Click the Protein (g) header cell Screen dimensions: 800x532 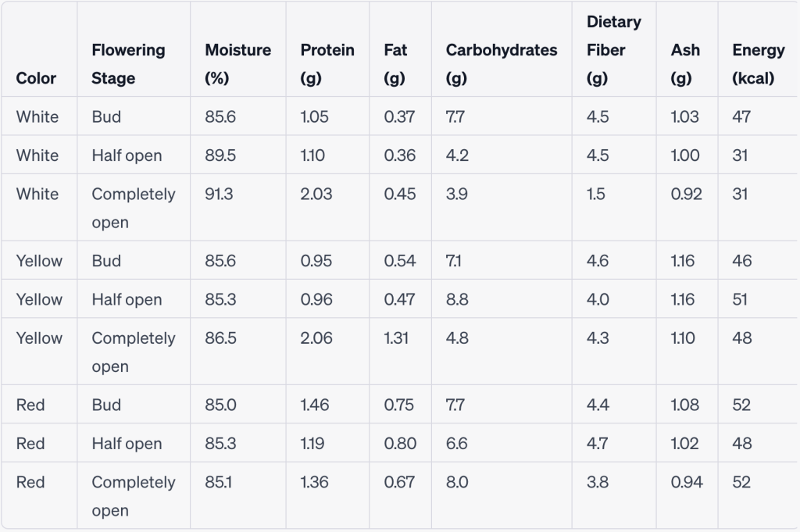point(327,64)
